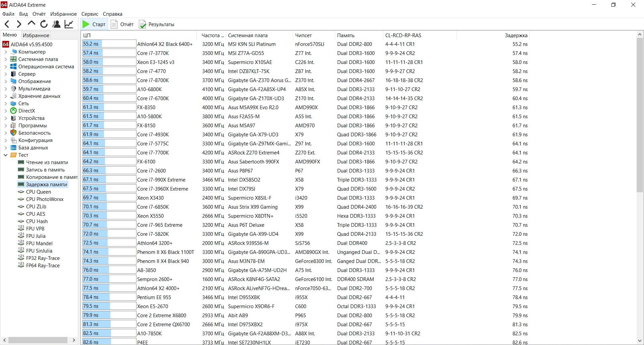Sort by the Системная плата column header

(x=260, y=35)
